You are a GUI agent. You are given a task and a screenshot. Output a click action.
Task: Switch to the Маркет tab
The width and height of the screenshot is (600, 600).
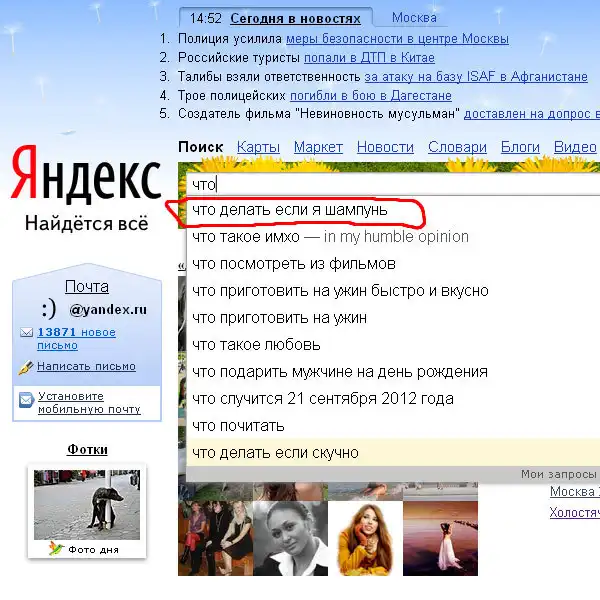coord(318,147)
